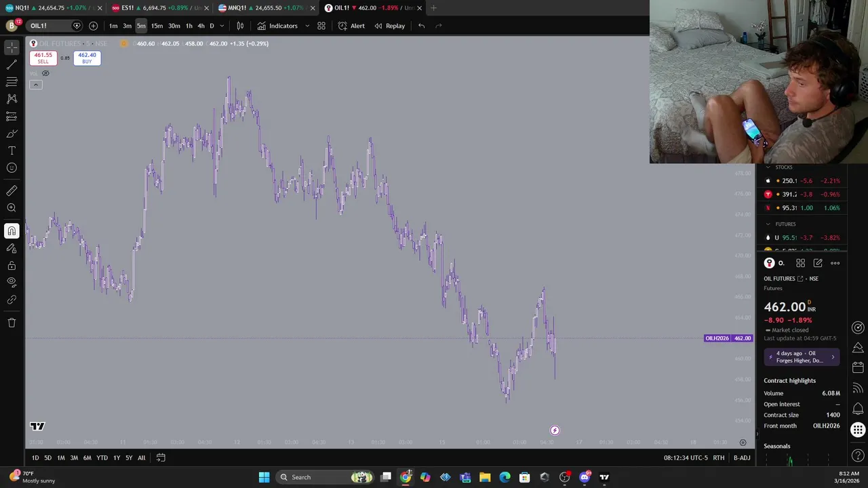
Task: Open a new browser tab
Action: pos(433,8)
